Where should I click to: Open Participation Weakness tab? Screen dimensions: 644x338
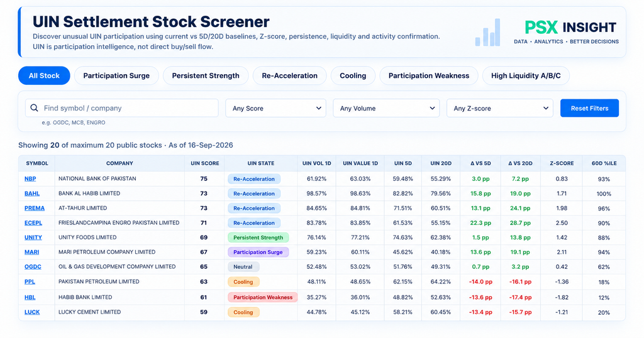[x=429, y=75]
